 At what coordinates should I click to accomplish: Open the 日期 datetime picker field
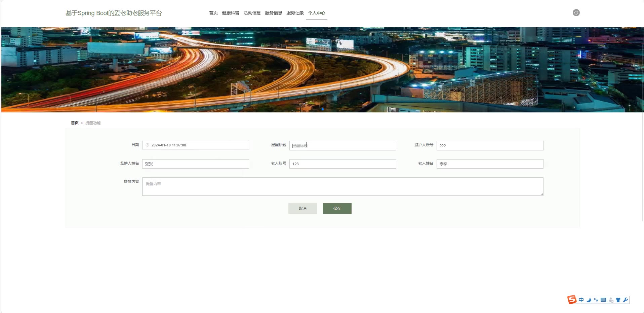point(196,145)
